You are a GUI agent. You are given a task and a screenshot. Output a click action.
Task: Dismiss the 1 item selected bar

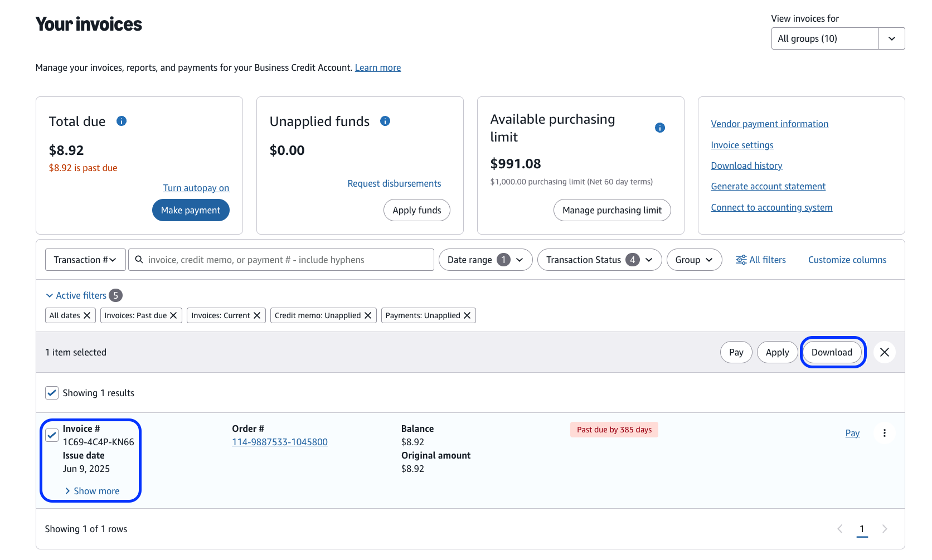pos(885,352)
